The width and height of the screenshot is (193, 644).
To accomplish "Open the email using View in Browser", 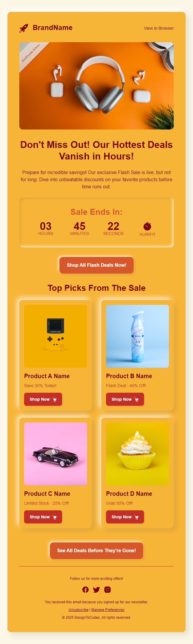I will [x=159, y=29].
